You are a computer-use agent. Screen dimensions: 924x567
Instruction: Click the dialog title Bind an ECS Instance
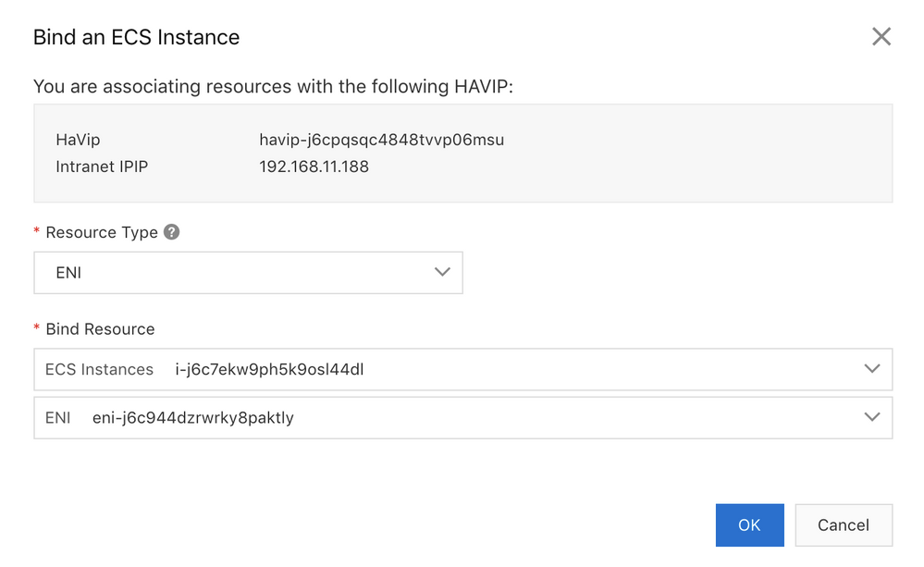click(x=136, y=38)
